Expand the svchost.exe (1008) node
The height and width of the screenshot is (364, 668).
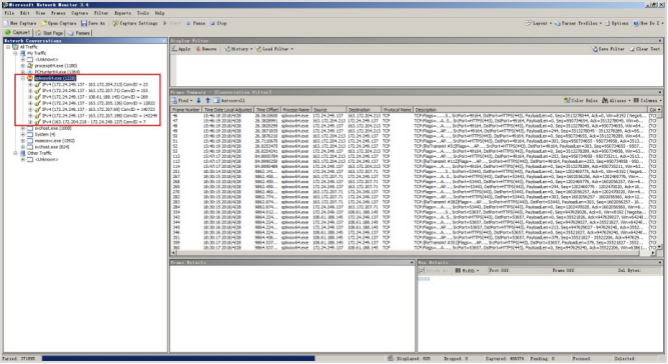(23, 128)
